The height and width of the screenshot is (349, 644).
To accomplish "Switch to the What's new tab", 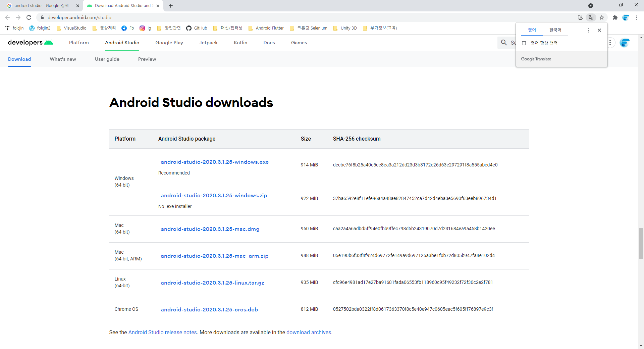I will (x=63, y=59).
